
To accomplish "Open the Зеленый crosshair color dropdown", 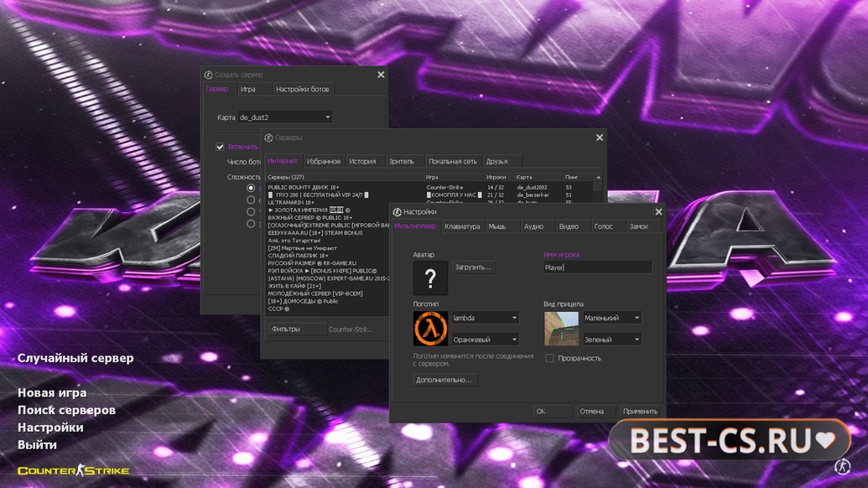I will (x=611, y=339).
